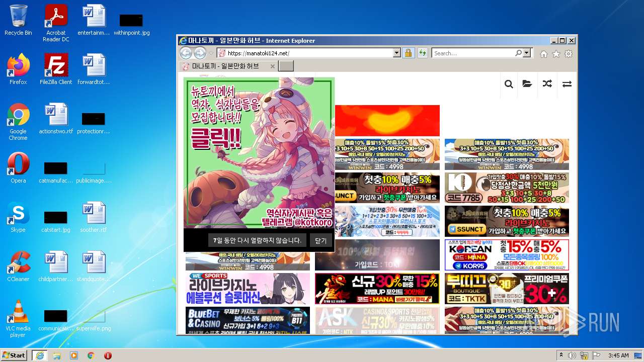Open the Recycle Bin desktop icon

(18, 20)
